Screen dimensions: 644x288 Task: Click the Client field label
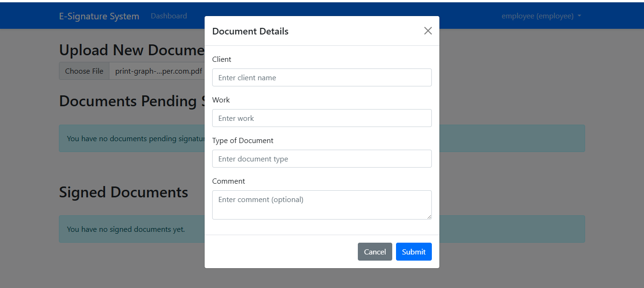pyautogui.click(x=222, y=59)
